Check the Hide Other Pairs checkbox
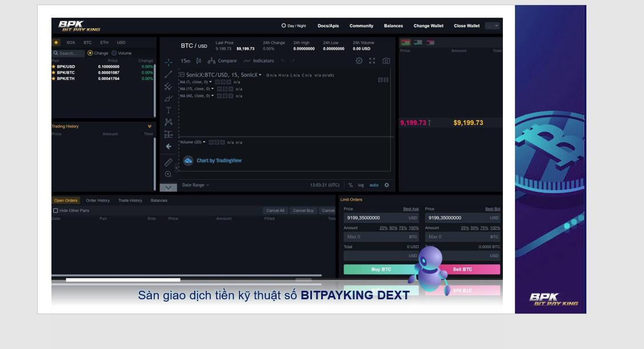The image size is (644, 349). 55,211
